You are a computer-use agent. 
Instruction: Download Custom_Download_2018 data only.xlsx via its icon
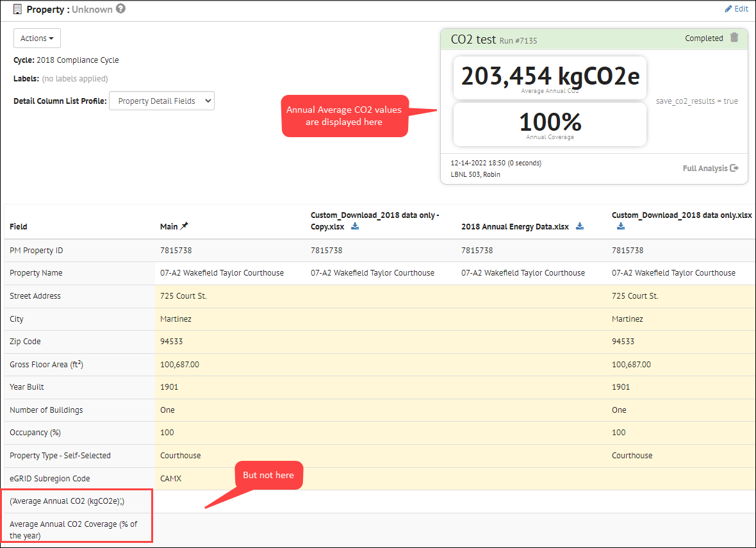(620, 226)
